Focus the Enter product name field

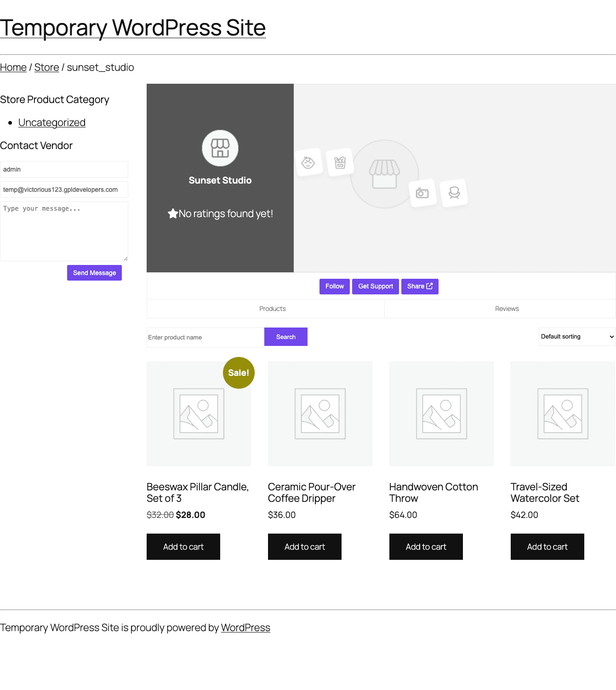coord(205,337)
